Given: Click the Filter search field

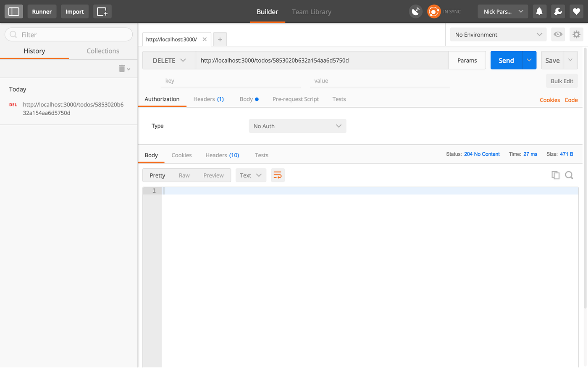Looking at the screenshot, I should (x=68, y=34).
